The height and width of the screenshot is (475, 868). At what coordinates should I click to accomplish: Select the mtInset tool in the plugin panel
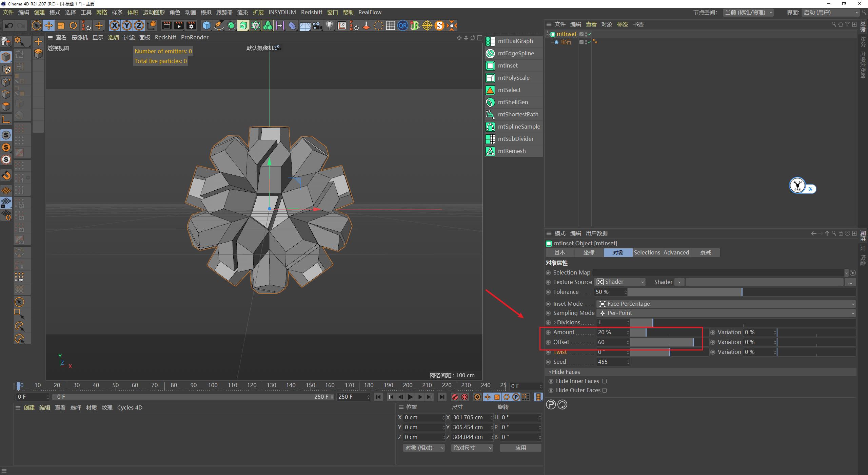coord(508,65)
